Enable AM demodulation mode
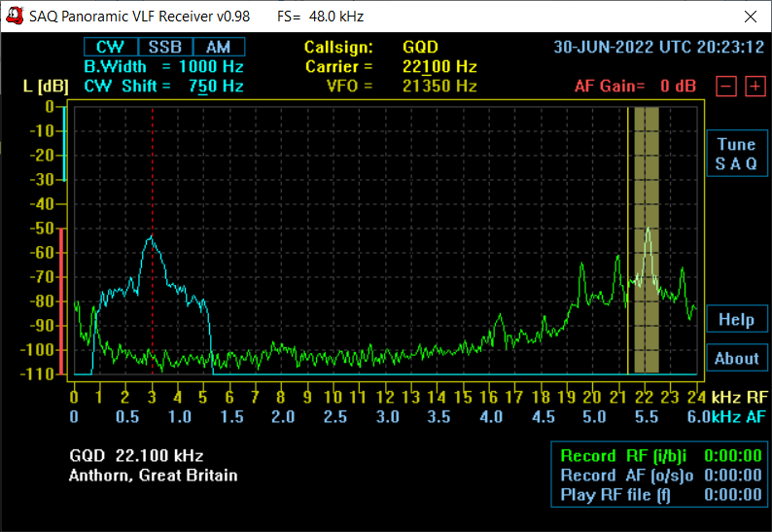The width and height of the screenshot is (772, 532). coord(218,47)
